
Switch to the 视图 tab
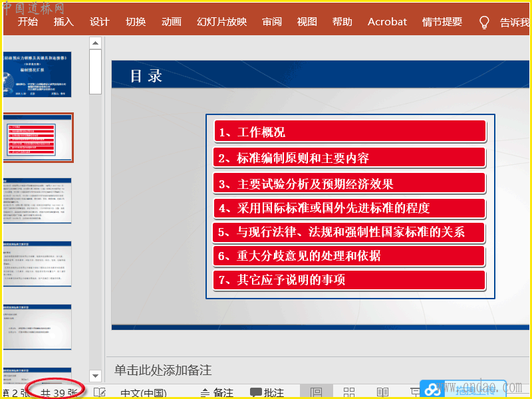pyautogui.click(x=307, y=22)
